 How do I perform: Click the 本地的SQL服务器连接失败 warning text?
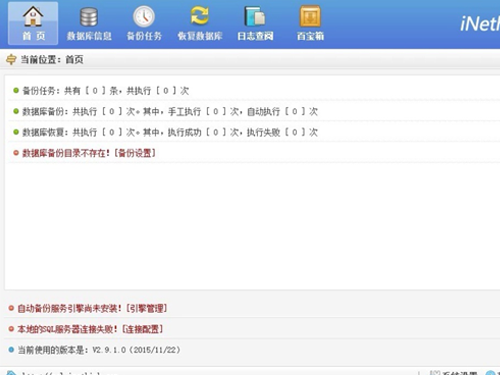(x=67, y=329)
